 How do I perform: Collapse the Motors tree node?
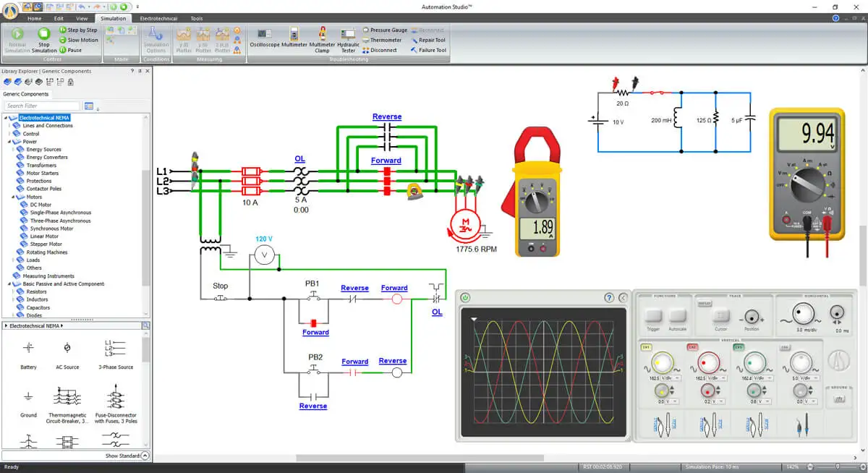pyautogui.click(x=14, y=197)
